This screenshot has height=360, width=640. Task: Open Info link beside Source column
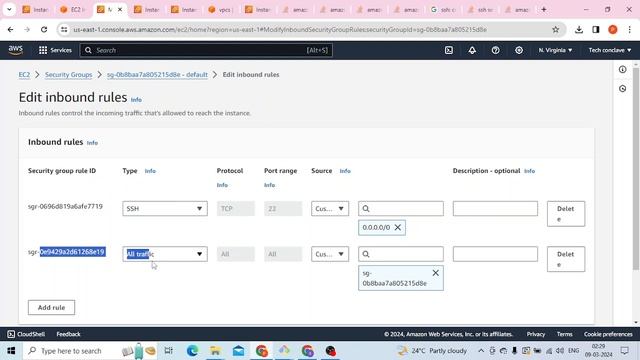point(345,171)
